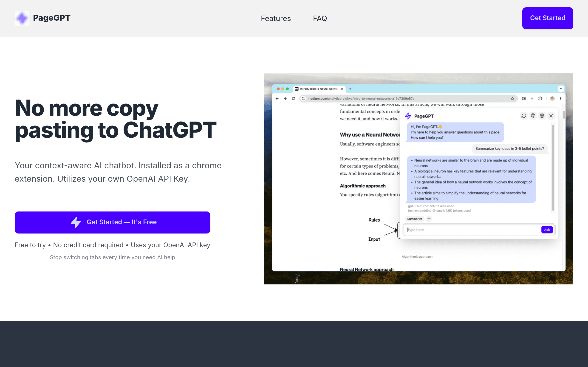
Task: Close the PageGPT chat panel
Action: pos(551,116)
